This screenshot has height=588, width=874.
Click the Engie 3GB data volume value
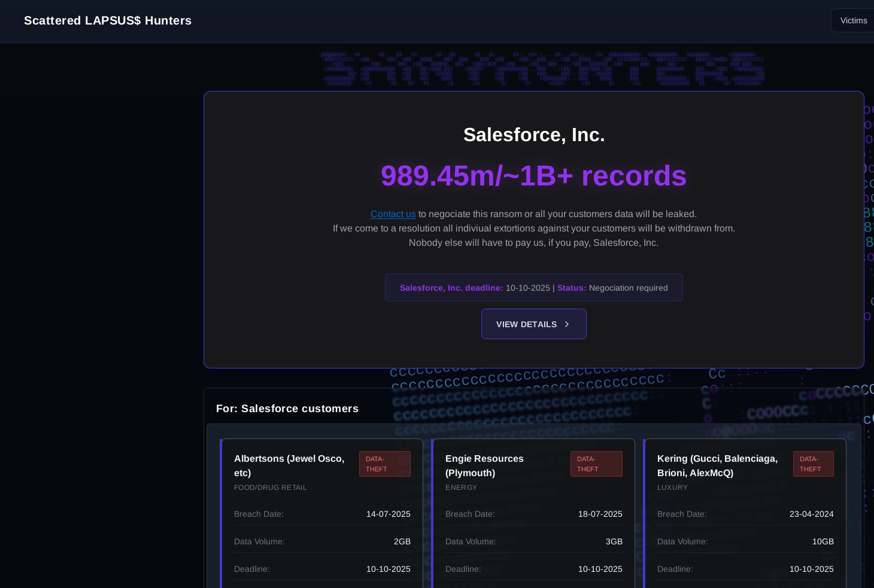click(614, 542)
